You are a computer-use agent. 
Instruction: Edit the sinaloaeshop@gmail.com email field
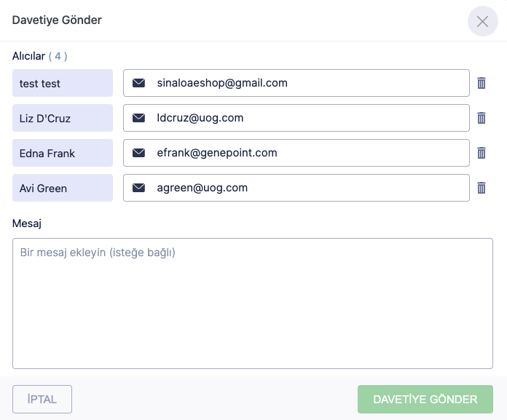tap(306, 83)
